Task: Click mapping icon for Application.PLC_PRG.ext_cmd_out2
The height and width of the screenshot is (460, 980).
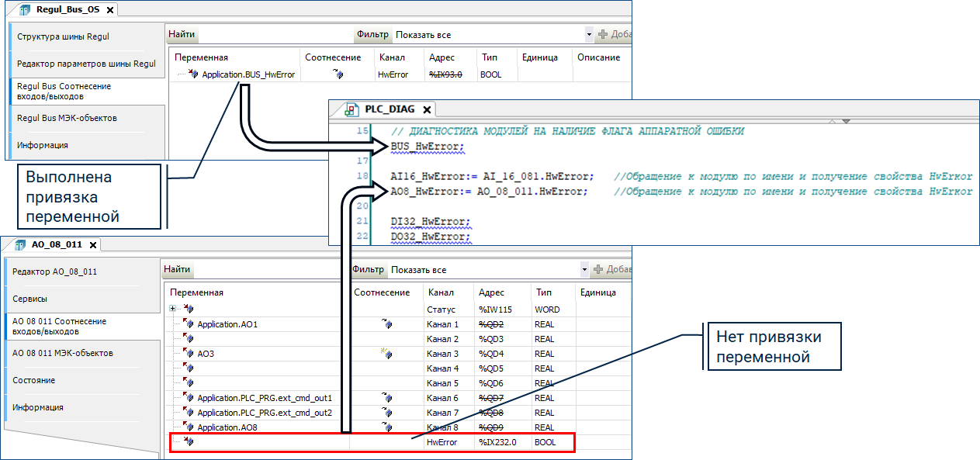Action: [386, 413]
